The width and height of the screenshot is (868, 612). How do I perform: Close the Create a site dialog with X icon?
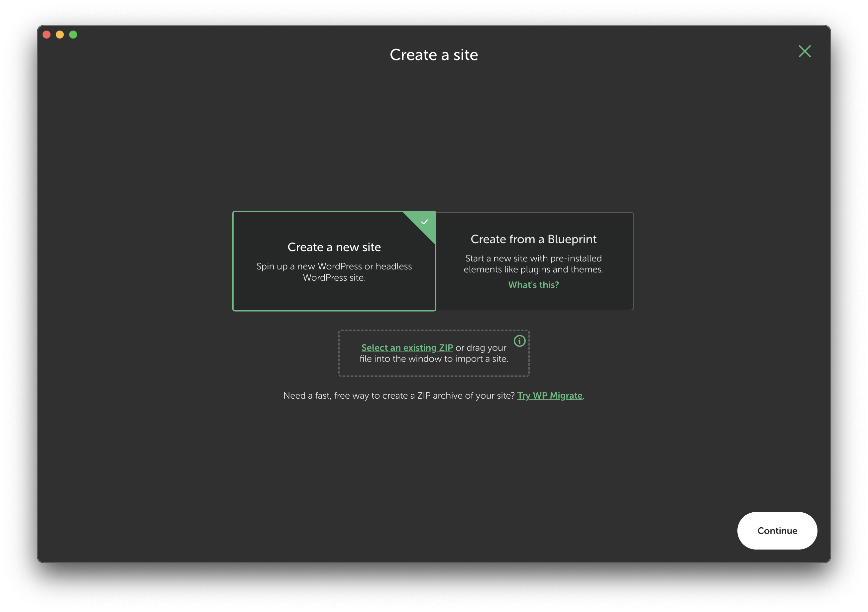(805, 51)
